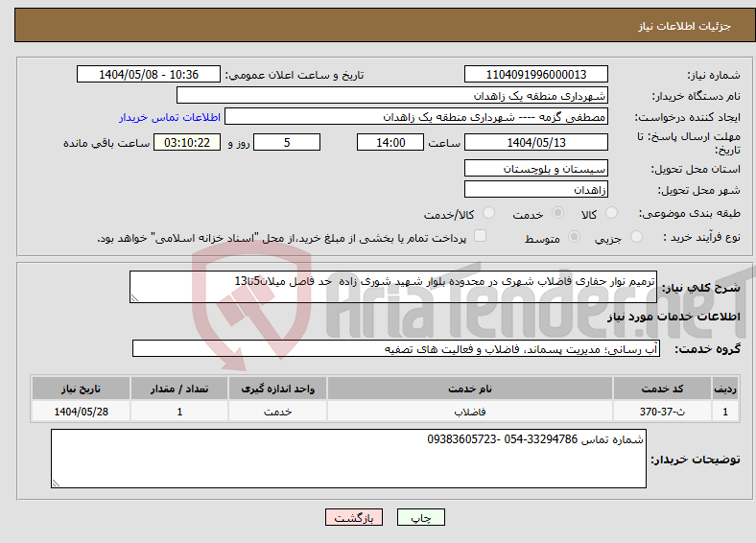Open the اطلاعات تماس خریدار link
Image resolution: width=756 pixels, height=543 pixels.
click(170, 117)
